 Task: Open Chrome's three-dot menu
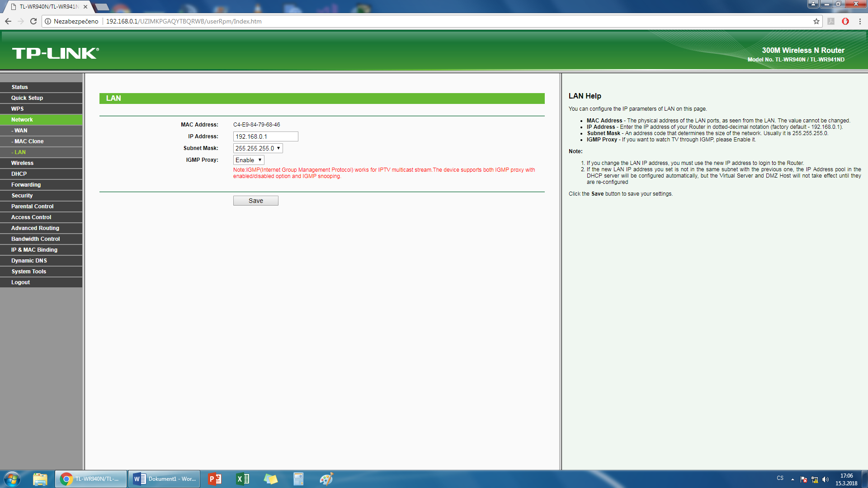[x=860, y=21]
